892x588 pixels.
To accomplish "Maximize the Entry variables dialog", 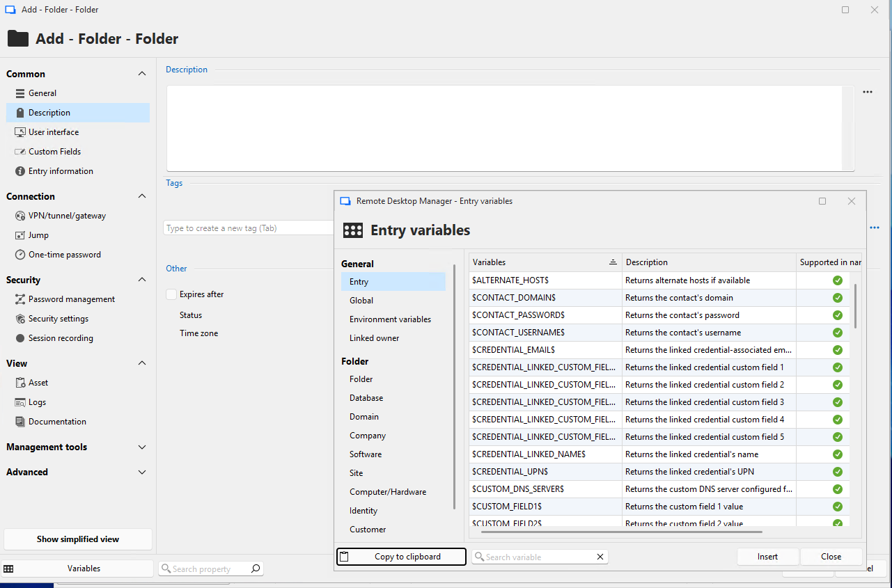I will tap(822, 201).
